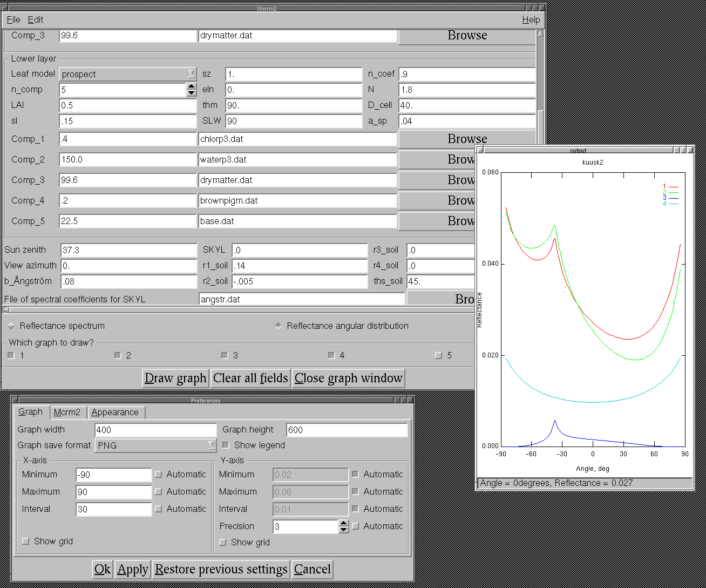Click Restore previous settings button
This screenshot has height=588, width=706.
221,570
